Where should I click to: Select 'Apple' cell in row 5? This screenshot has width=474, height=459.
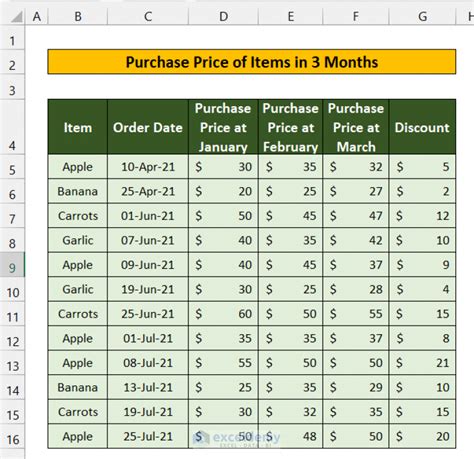[78, 167]
